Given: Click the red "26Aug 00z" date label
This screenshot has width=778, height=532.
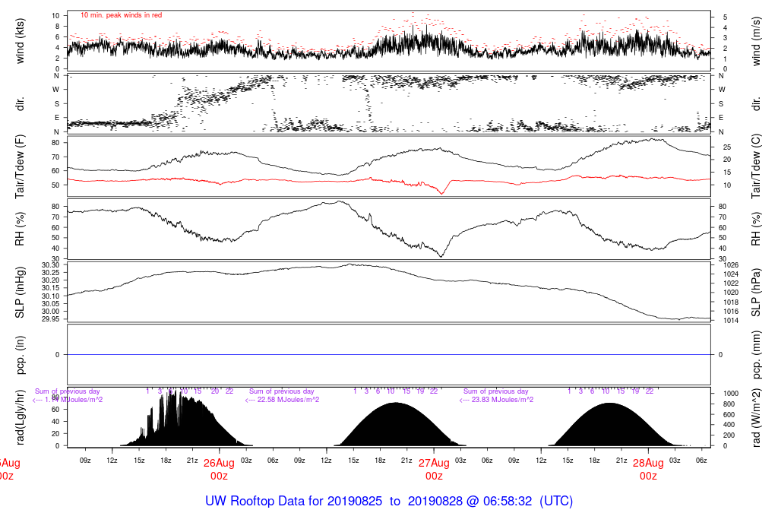Looking at the screenshot, I should click(x=219, y=470).
